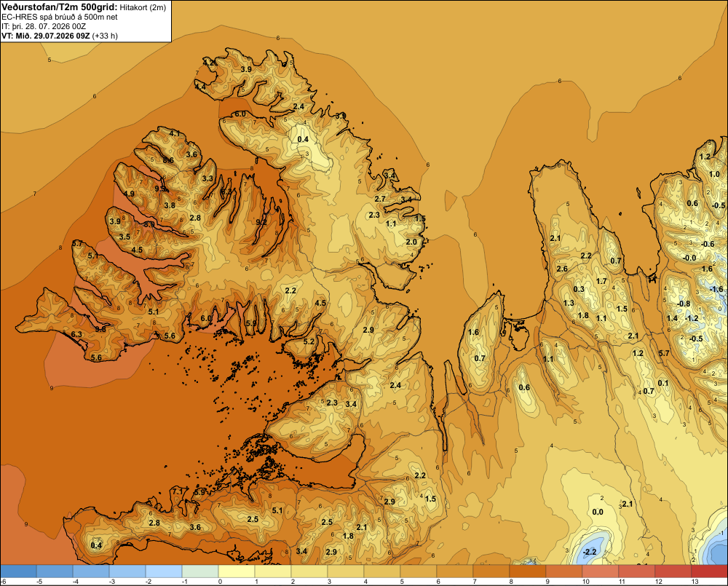Pick the pale yellow 0 to 1 legend swatch
Image resolution: width=728 pixels, height=586 pixels.
(237, 571)
